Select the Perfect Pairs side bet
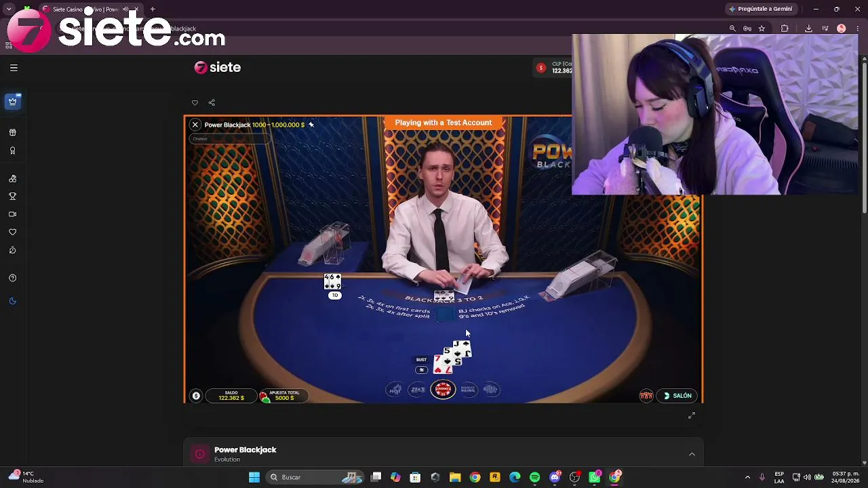868x488 pixels. click(x=468, y=390)
